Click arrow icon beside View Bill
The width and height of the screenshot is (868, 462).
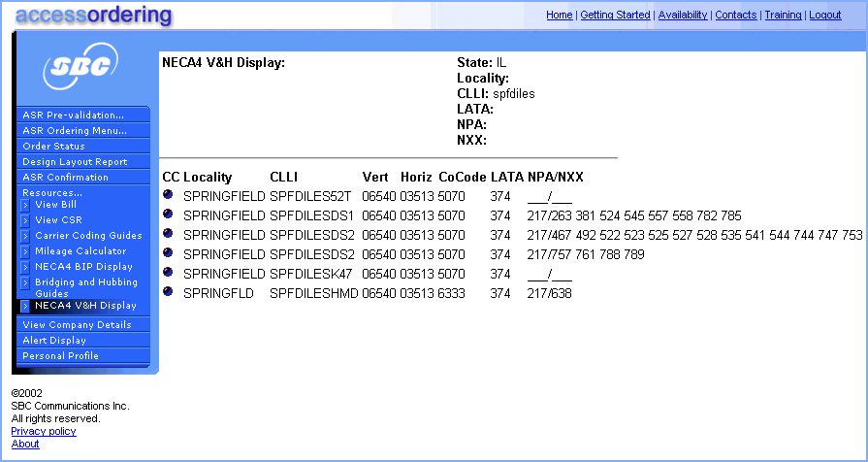(25, 205)
